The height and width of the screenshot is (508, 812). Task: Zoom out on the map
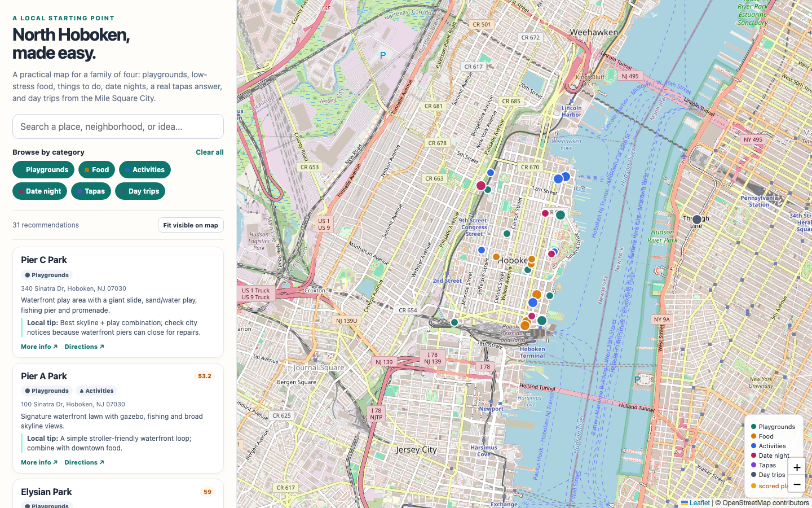pos(796,484)
